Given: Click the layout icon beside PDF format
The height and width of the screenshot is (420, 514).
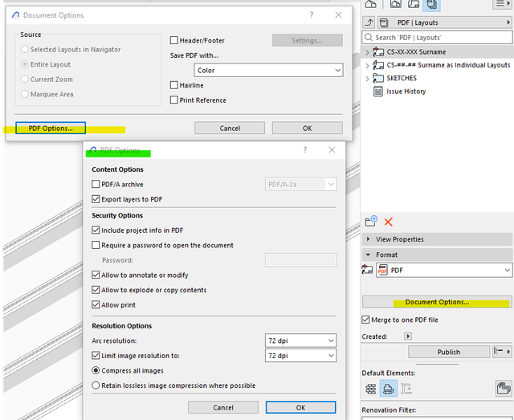Looking at the screenshot, I should click(367, 270).
